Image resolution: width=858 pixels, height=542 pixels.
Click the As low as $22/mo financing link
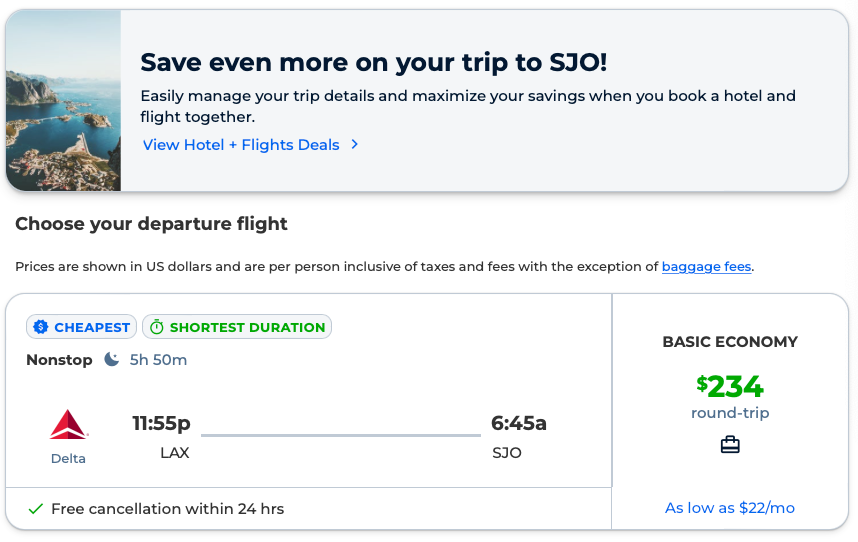point(730,508)
